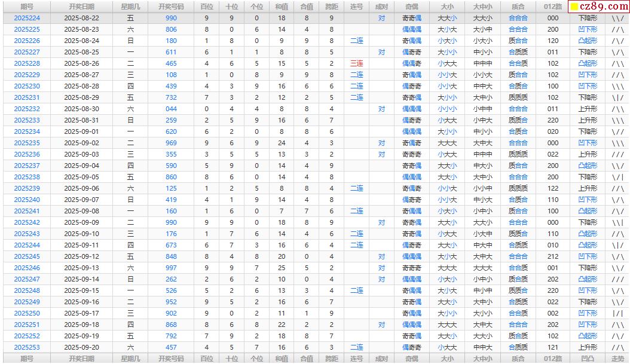Click winning number 419 in row 2025240
630x364 pixels.
[171, 200]
